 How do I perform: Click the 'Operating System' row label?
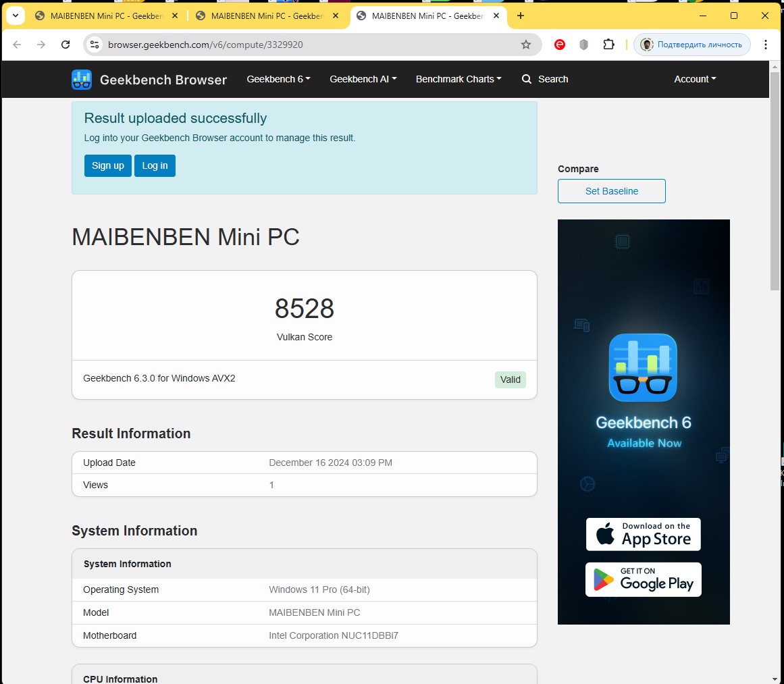[x=120, y=589]
